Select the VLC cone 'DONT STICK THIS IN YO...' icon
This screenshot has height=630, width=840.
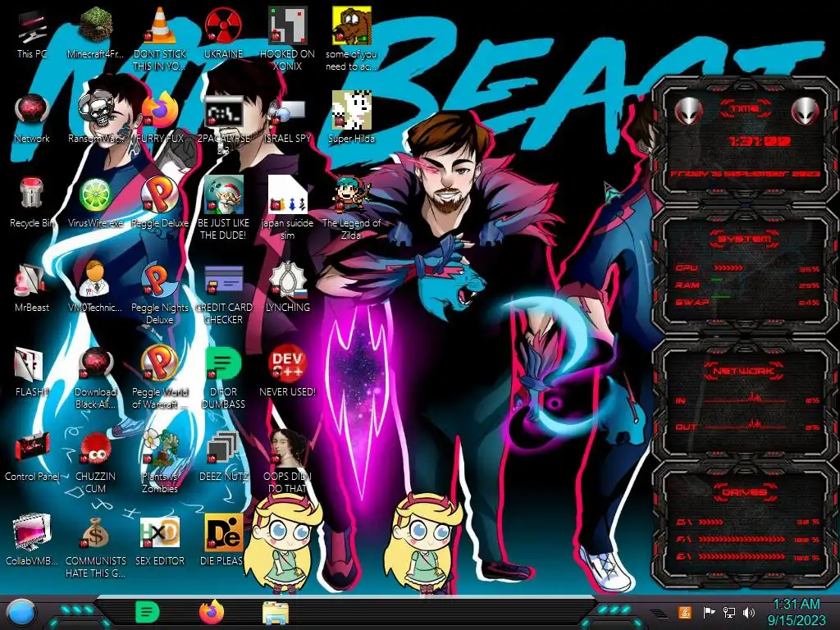click(160, 39)
